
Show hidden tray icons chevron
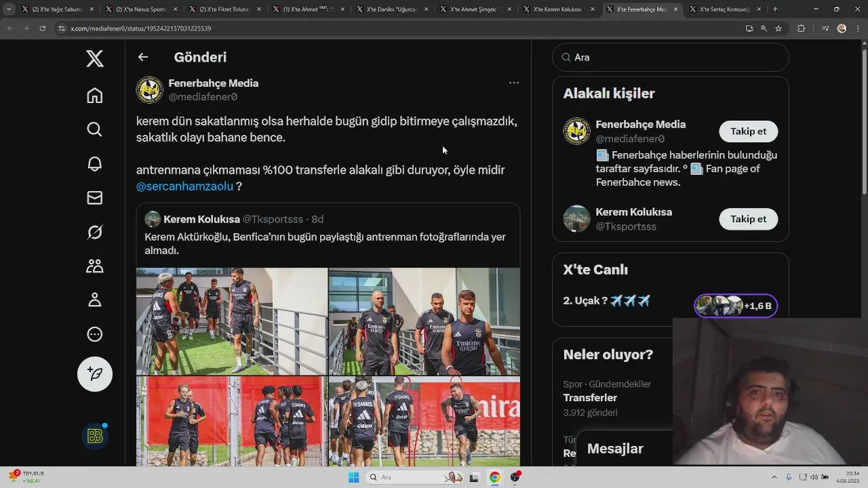[x=774, y=477]
